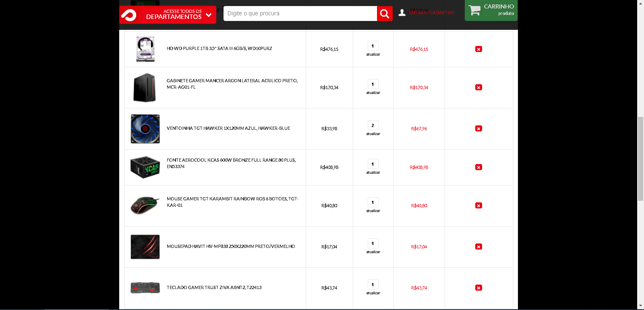
Task: Open 'VENTOINHA TGT HAWKER 1X120MM AZUL' name
Action: (228, 128)
